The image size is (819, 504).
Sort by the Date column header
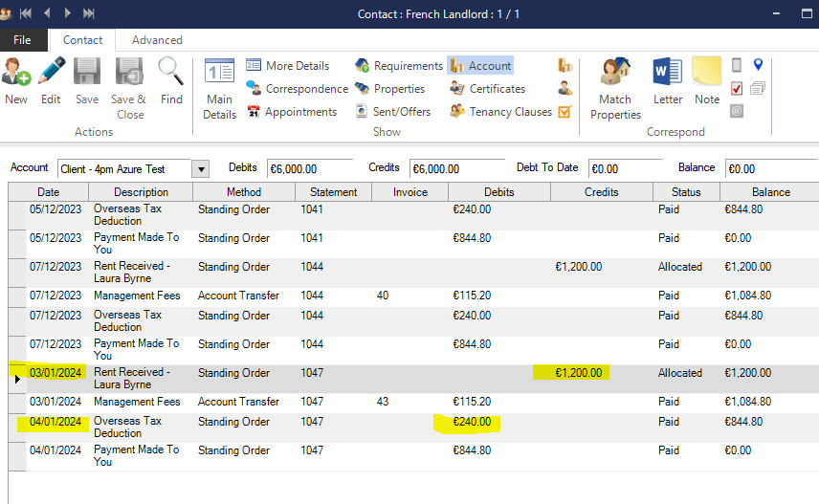[x=48, y=192]
